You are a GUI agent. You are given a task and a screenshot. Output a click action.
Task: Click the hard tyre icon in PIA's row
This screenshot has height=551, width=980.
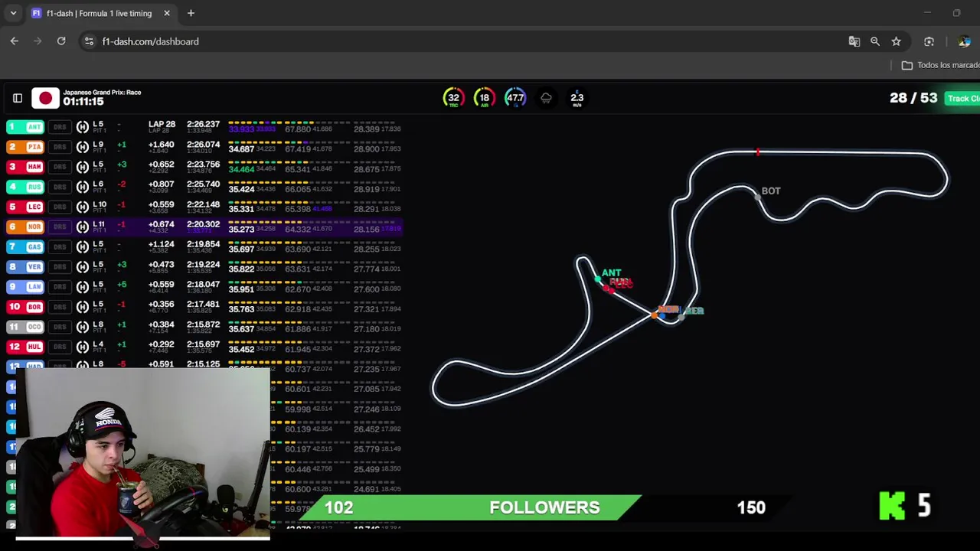pyautogui.click(x=83, y=147)
